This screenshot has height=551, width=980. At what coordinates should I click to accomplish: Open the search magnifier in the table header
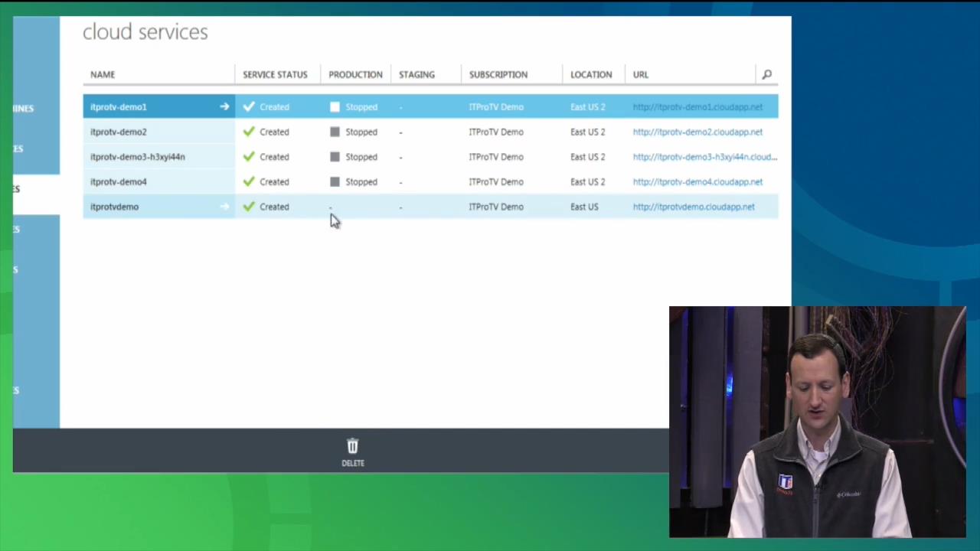tap(766, 74)
